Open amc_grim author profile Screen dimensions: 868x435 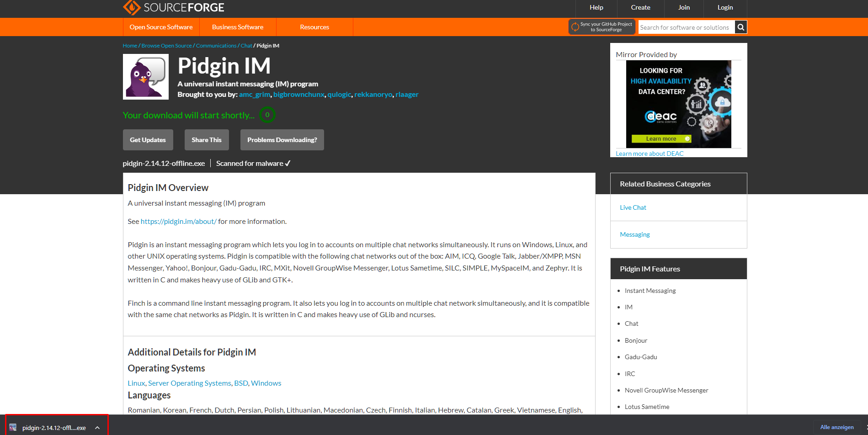(x=254, y=95)
